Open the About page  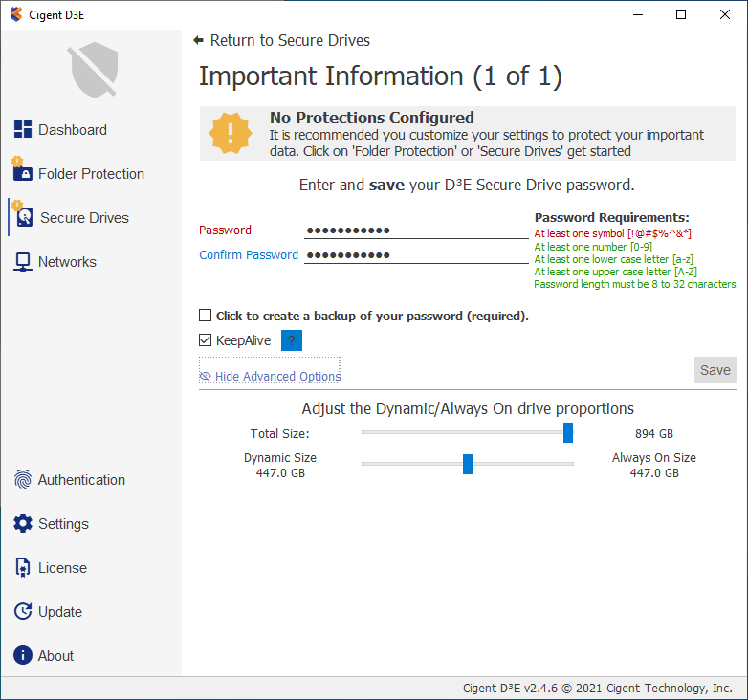[x=55, y=656]
